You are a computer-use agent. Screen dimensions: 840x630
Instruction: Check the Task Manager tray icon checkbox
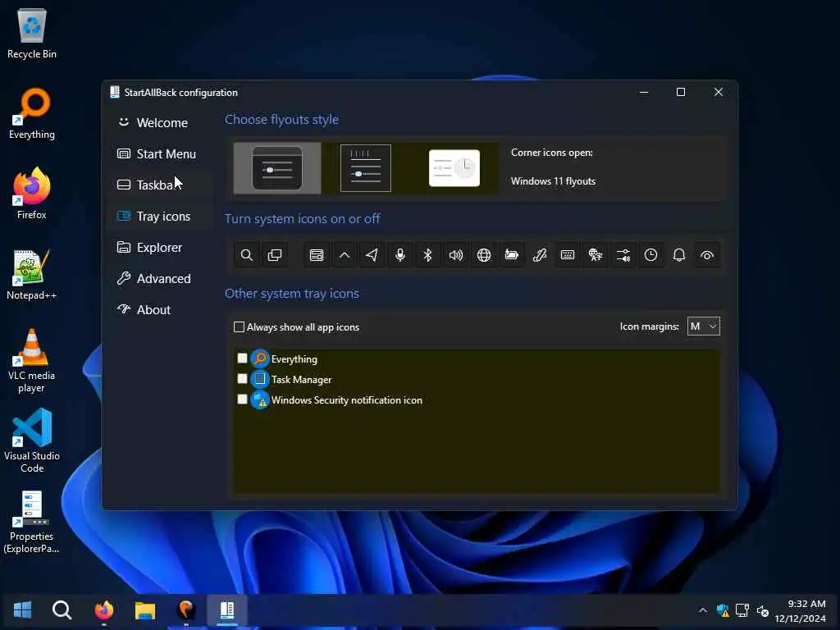(x=242, y=379)
